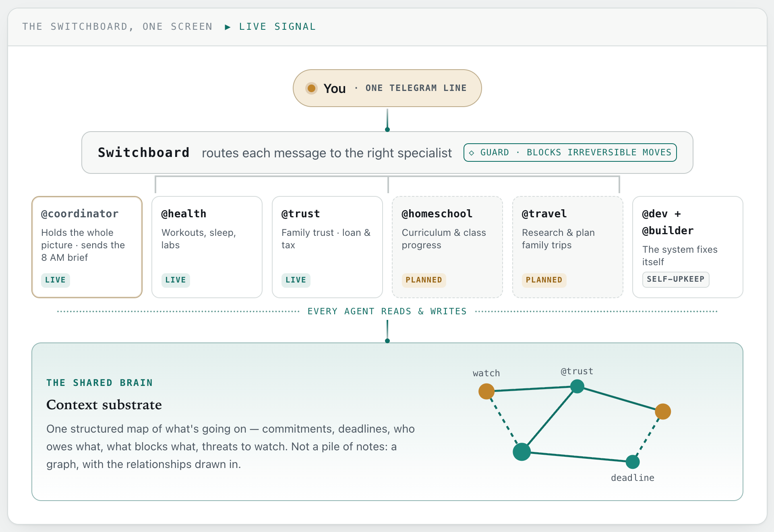
Task: Click the diamond icon in GUARD badge
Action: click(472, 153)
